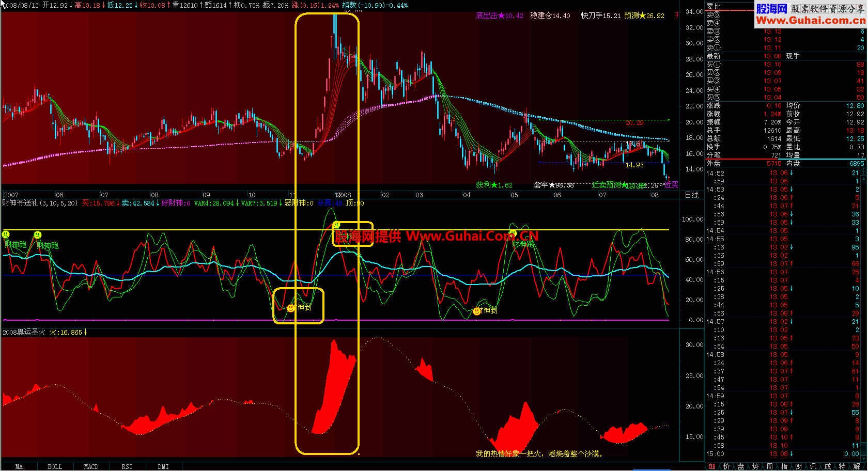
Task: Select the 卖① 13.11 ask row
Action: click(x=785, y=48)
